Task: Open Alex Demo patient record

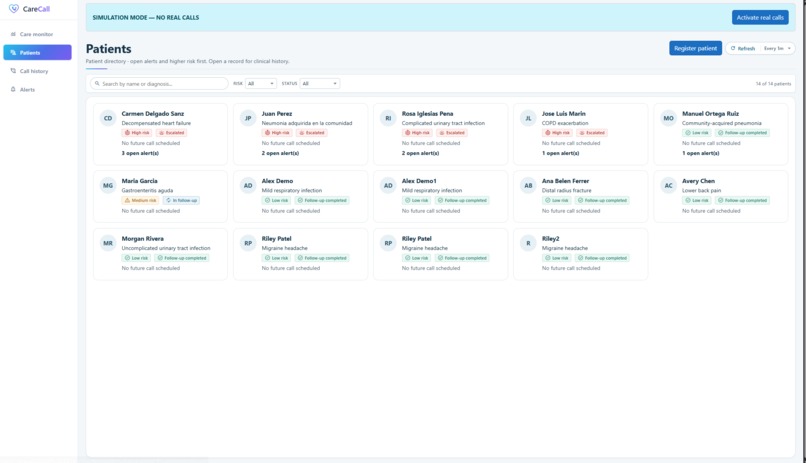Action: coord(301,196)
